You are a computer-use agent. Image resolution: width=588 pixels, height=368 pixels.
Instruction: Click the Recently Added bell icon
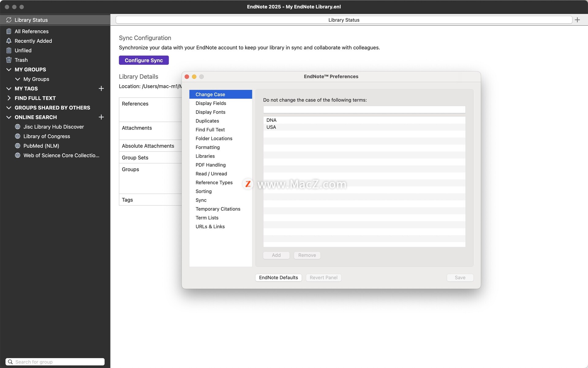tap(9, 41)
